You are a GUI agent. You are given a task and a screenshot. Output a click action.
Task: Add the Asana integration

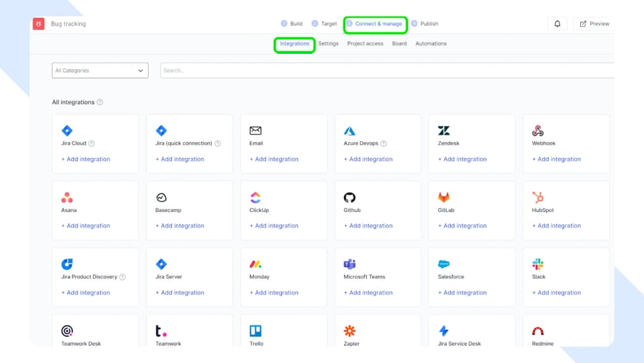[85, 226]
